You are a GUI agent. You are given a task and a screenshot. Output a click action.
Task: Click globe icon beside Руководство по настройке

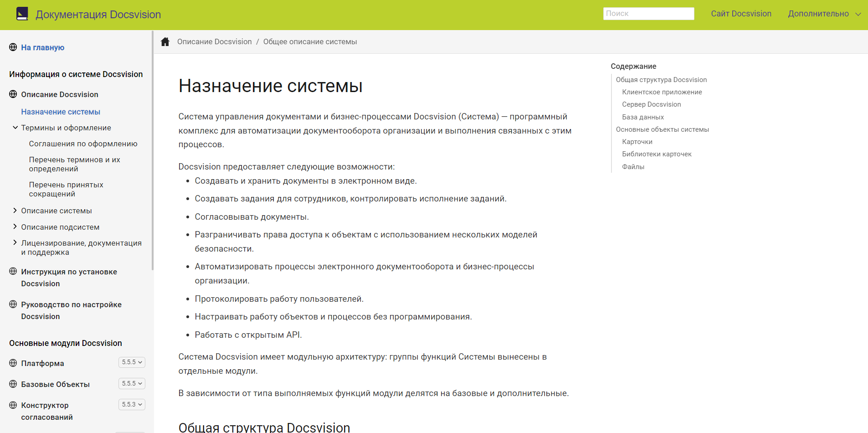pos(13,304)
